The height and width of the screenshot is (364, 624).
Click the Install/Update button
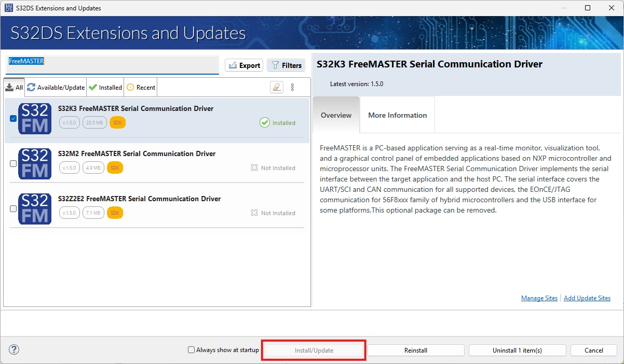314,351
